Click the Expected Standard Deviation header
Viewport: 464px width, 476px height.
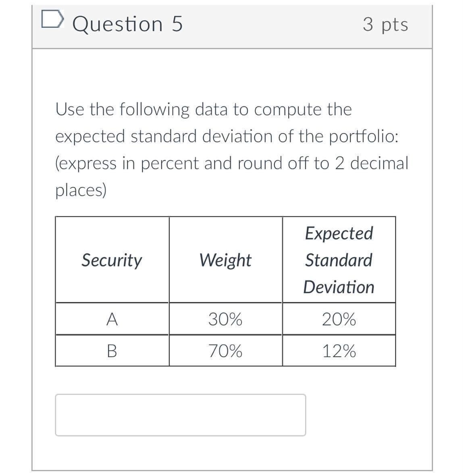point(339,260)
